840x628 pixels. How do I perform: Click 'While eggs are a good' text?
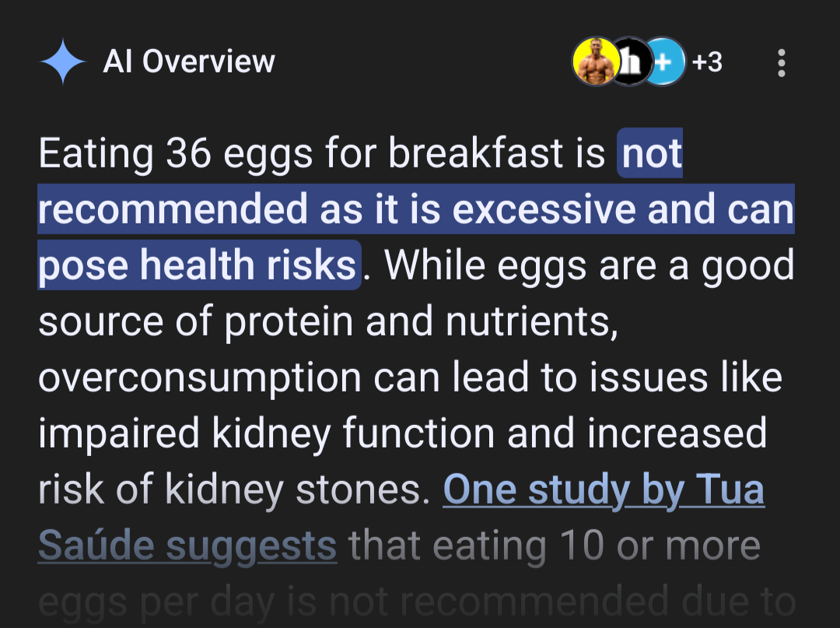[x=590, y=265]
